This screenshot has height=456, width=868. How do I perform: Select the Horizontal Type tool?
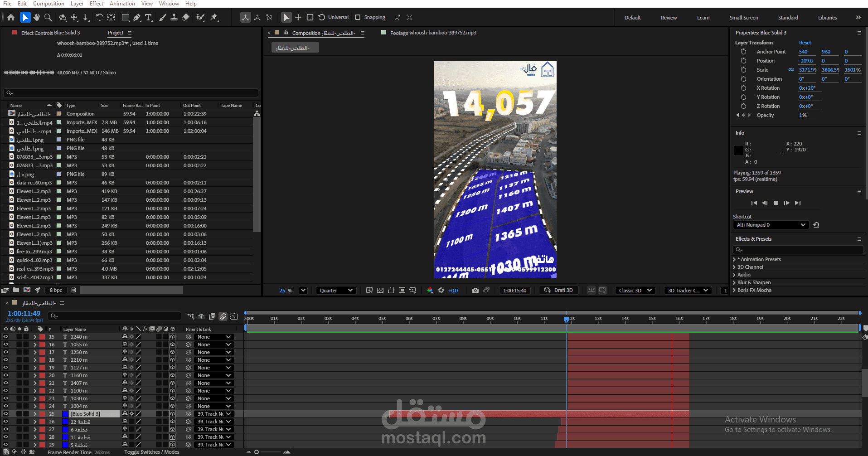149,18
